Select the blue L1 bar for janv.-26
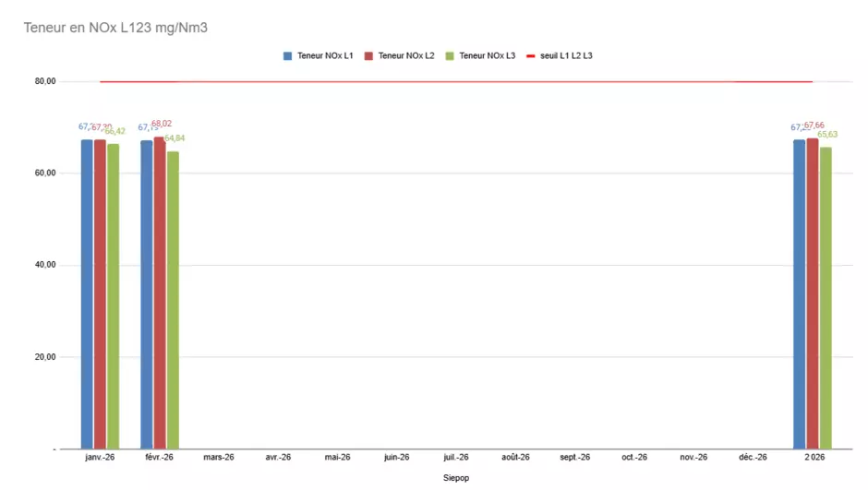The width and height of the screenshot is (868, 490). point(87,293)
